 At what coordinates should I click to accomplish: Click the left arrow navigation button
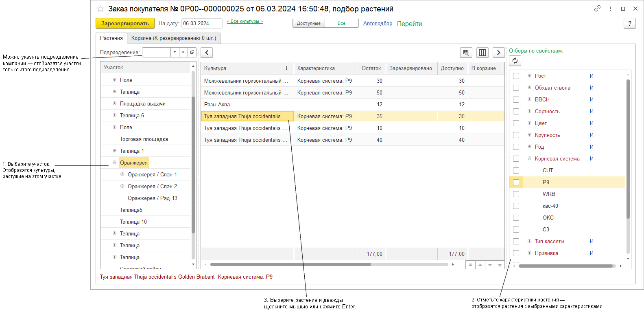point(207,53)
